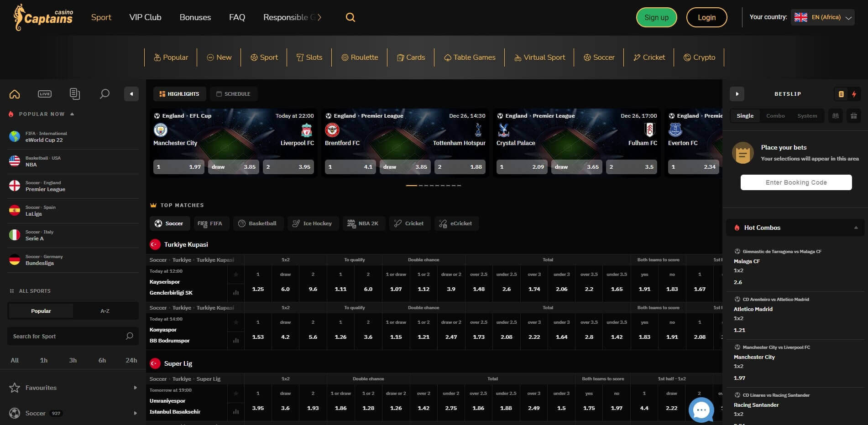Select the 24h time filter
868x425 pixels.
pyautogui.click(x=131, y=360)
